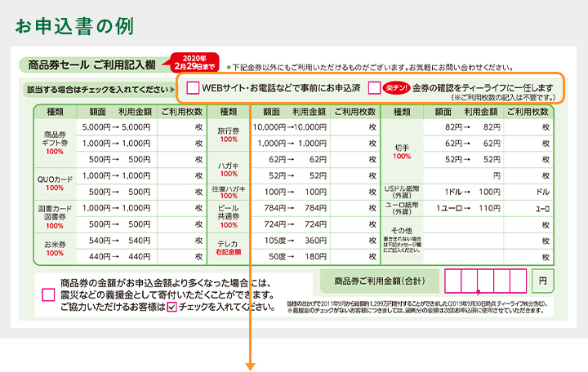This screenshot has width=588, height=372.
Task: Click the 円 unit box beside the total
Action: 542,281
